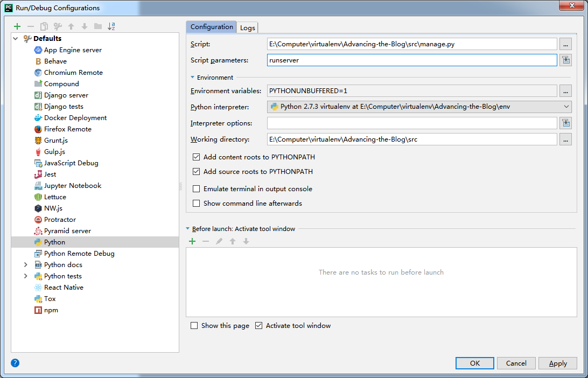The height and width of the screenshot is (378, 588).
Task: Click the Move Down arrow in configurations toolbar
Action: [85, 26]
